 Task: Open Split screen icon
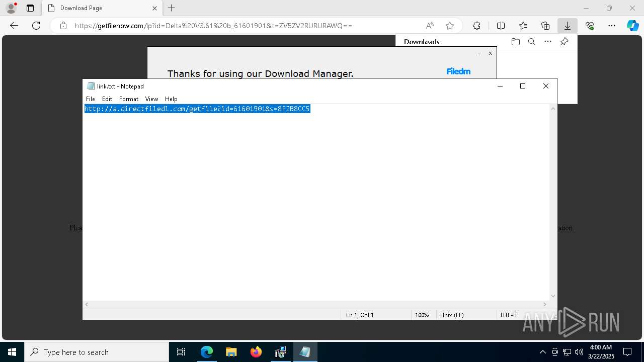(501, 26)
